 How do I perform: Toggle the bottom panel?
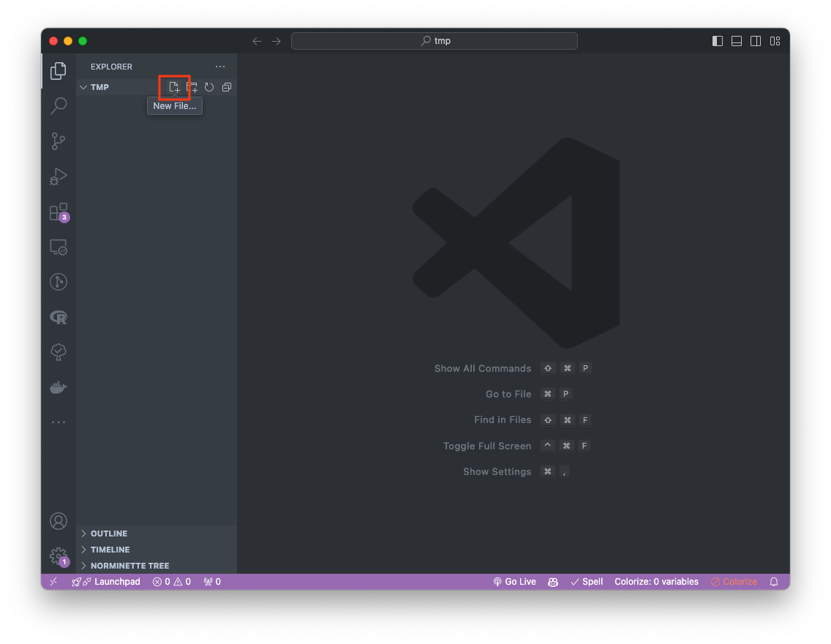tap(737, 41)
